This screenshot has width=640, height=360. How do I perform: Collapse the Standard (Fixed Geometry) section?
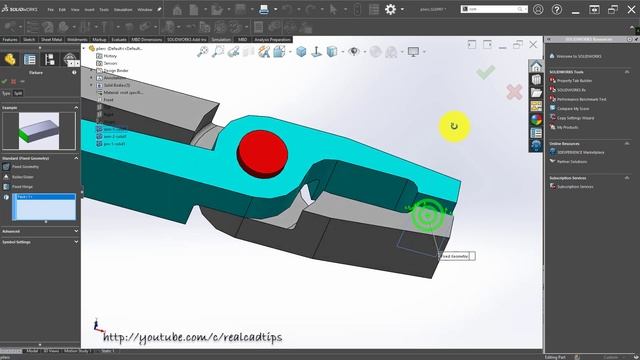point(76,158)
